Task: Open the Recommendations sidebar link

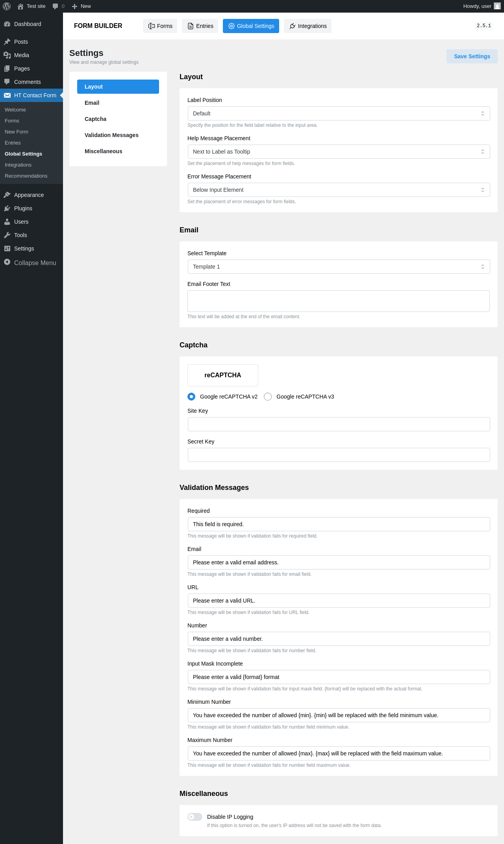Action: (26, 176)
